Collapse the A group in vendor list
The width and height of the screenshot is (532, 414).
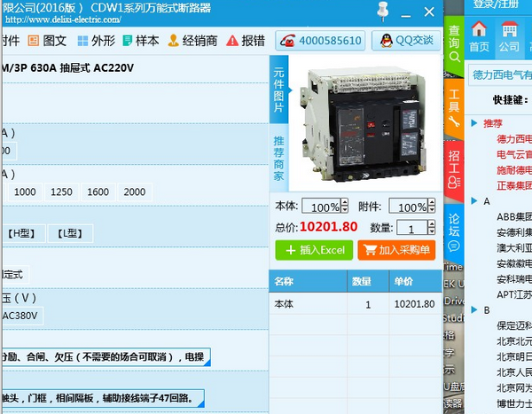[x=475, y=201]
